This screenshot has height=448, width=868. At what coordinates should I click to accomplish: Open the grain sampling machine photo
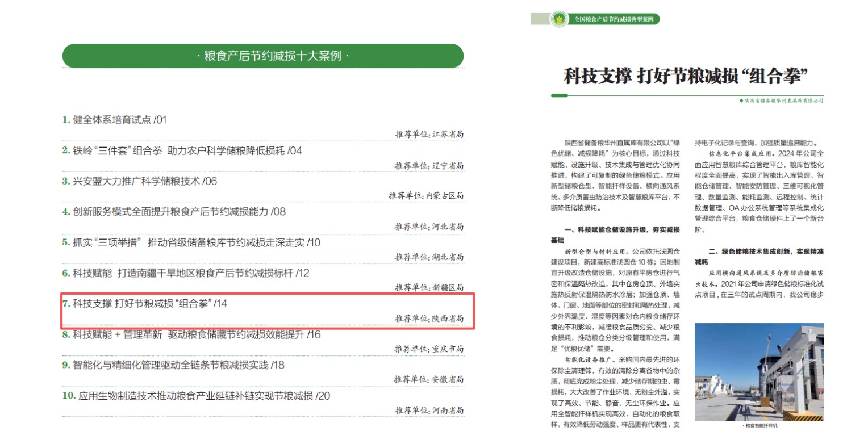pyautogui.click(x=759, y=372)
